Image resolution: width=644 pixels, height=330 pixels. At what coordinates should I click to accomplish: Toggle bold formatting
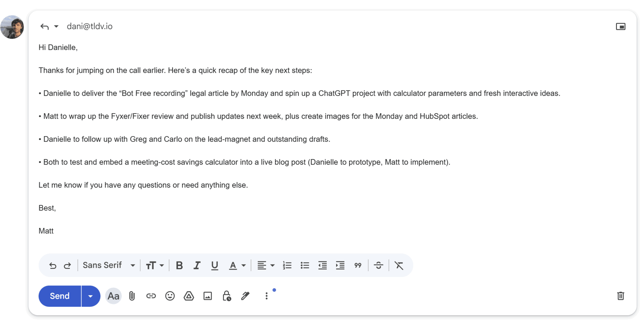click(179, 265)
